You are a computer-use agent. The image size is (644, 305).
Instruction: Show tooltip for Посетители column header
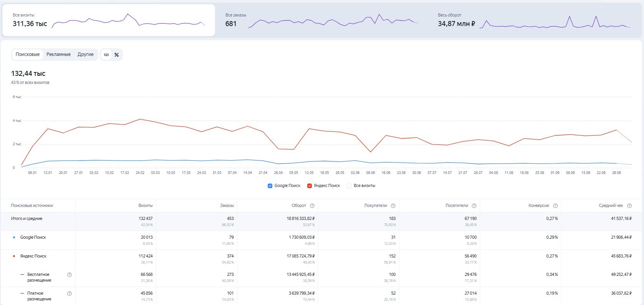(474, 206)
